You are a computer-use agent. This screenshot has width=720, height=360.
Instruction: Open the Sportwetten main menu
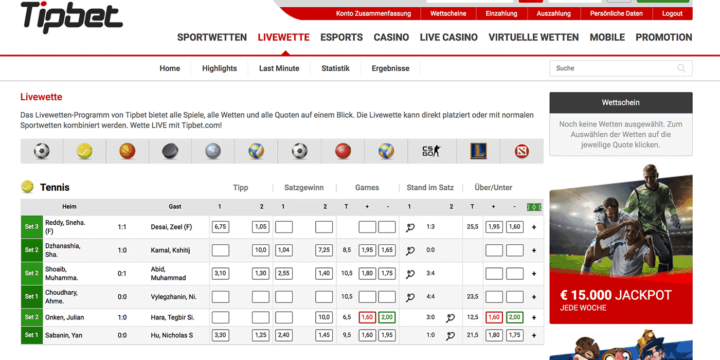pyautogui.click(x=212, y=38)
